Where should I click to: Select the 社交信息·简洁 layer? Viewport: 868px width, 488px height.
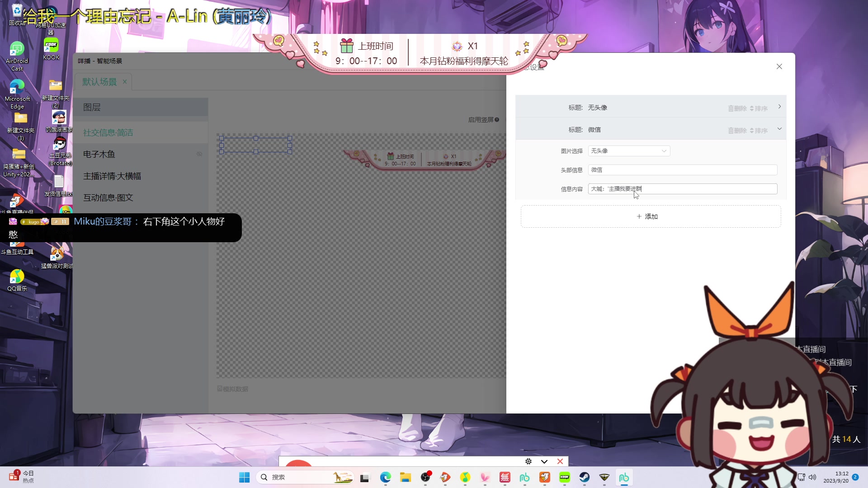coord(140,132)
